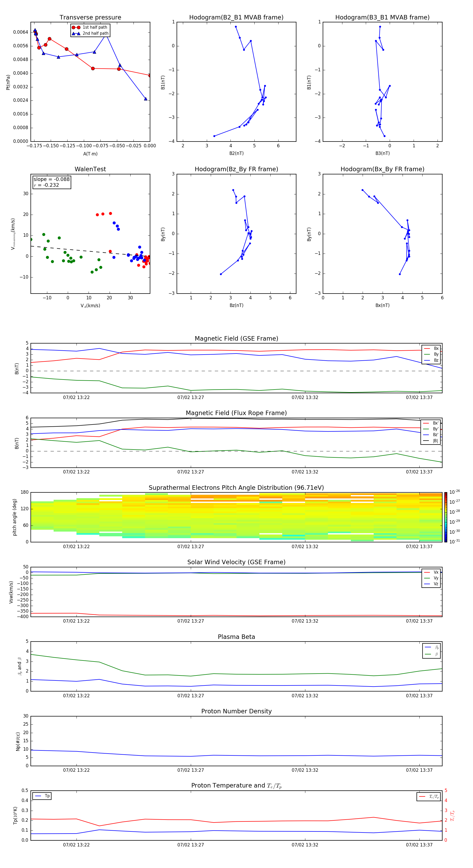Click the 'Proton Number Density' title
Viewport: 473px width, 868px height.
[x=236, y=711]
